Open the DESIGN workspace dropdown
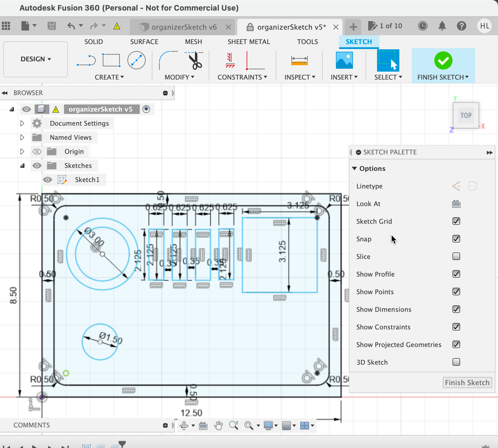The height and width of the screenshot is (448, 498). click(x=36, y=59)
